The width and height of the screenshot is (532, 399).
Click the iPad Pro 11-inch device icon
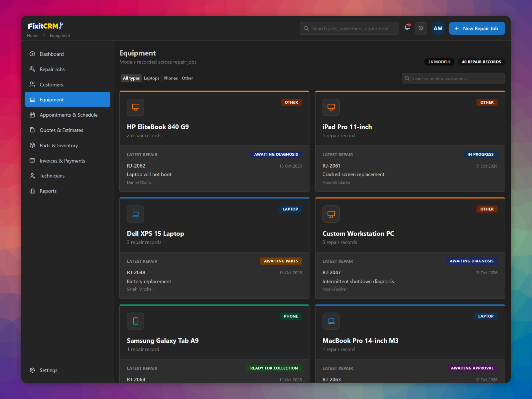[x=331, y=107]
